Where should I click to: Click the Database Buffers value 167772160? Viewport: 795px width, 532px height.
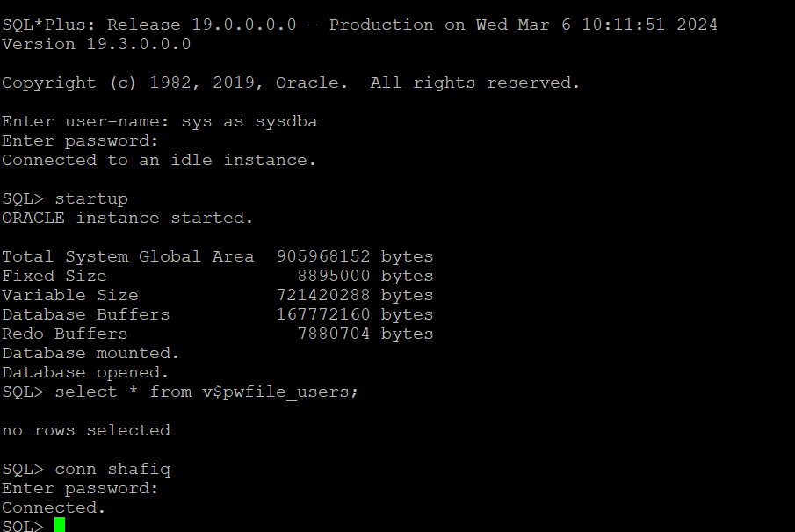tap(323, 314)
